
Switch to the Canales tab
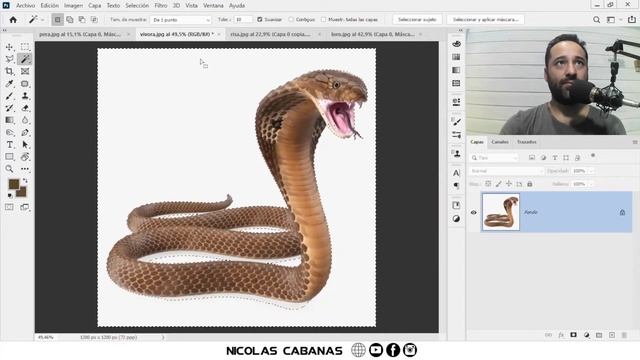[500, 142]
